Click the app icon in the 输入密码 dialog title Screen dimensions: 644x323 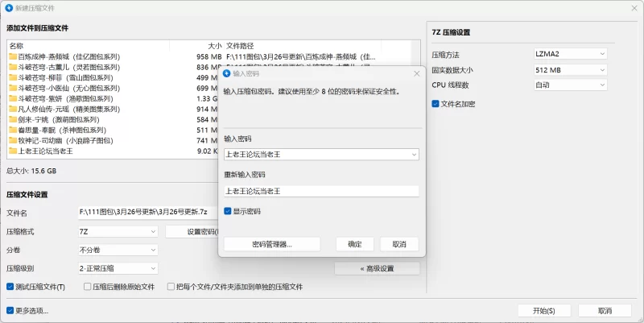pos(227,73)
